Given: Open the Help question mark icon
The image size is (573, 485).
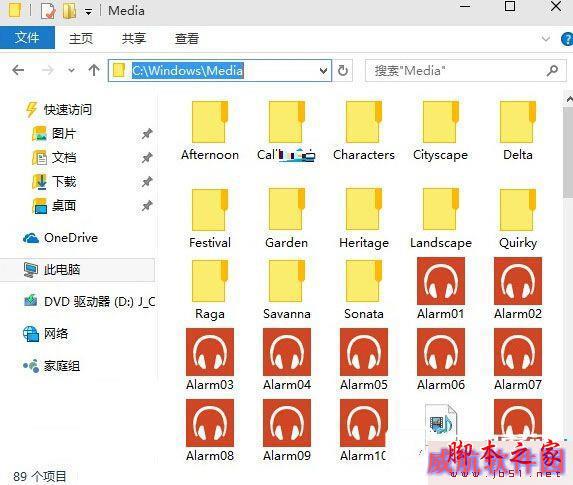Looking at the screenshot, I should click(567, 39).
